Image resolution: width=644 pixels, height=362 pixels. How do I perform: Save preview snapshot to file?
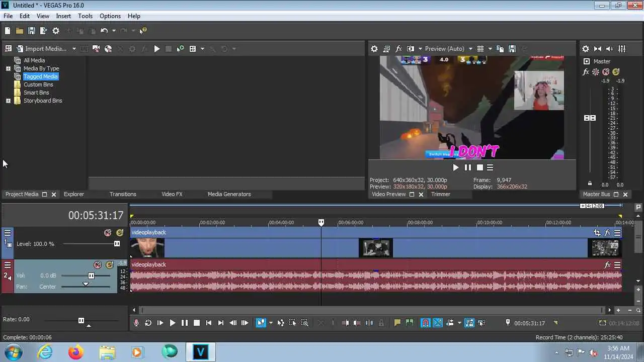512,49
